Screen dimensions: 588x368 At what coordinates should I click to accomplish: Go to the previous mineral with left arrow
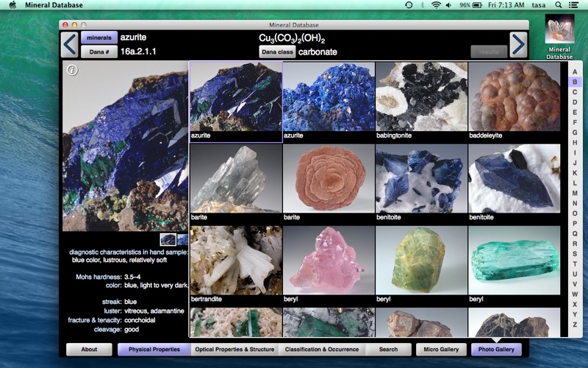(70, 44)
